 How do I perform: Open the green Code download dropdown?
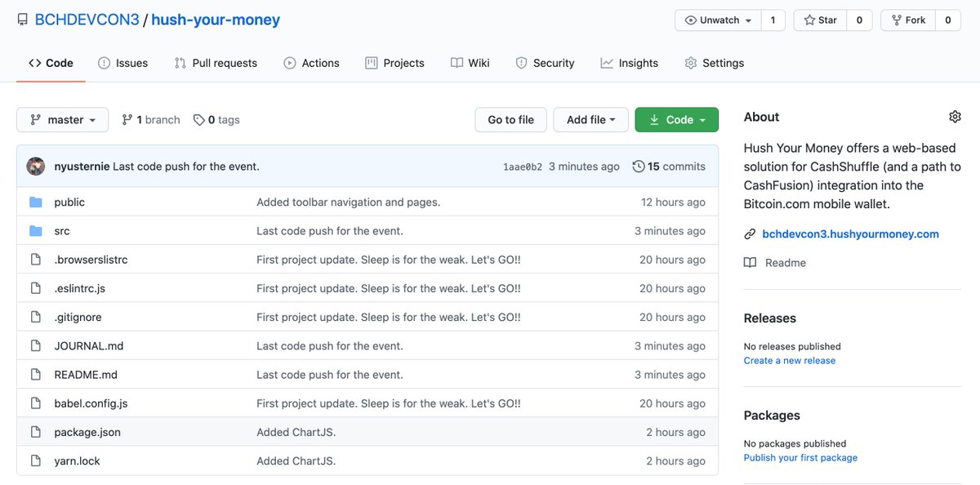point(677,120)
